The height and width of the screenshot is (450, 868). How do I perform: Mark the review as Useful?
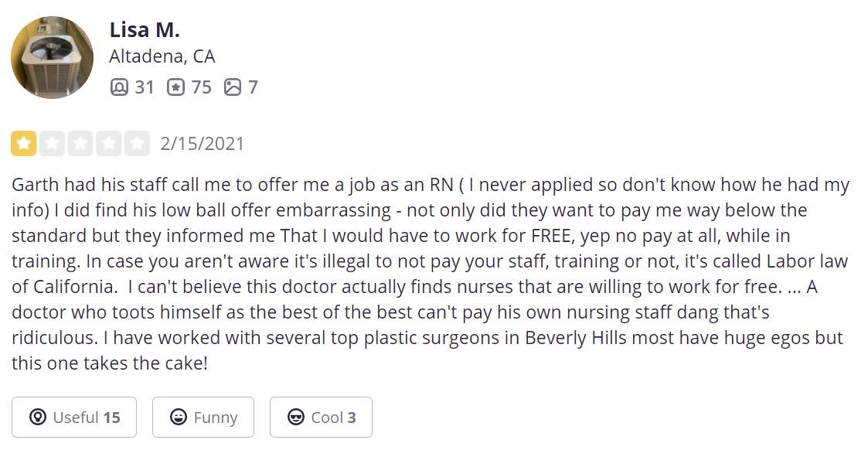pyautogui.click(x=74, y=417)
